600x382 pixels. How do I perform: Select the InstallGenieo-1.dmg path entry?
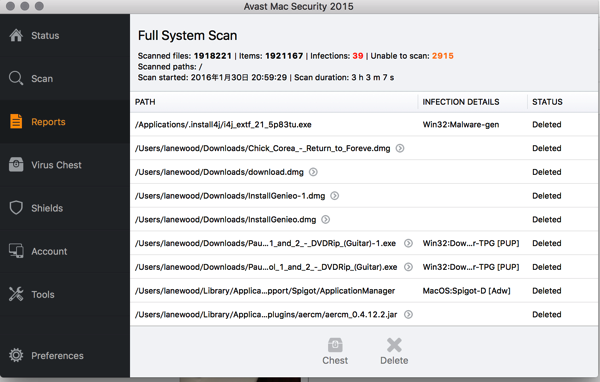[x=230, y=196]
